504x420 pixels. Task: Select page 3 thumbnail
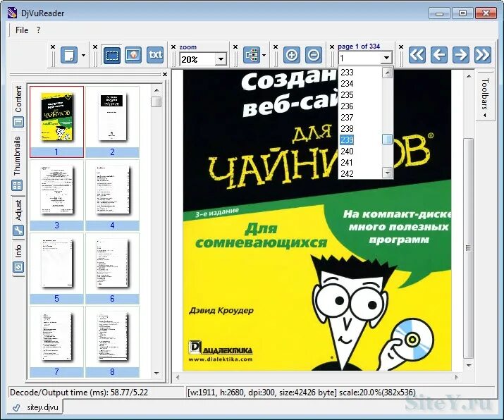click(56, 195)
